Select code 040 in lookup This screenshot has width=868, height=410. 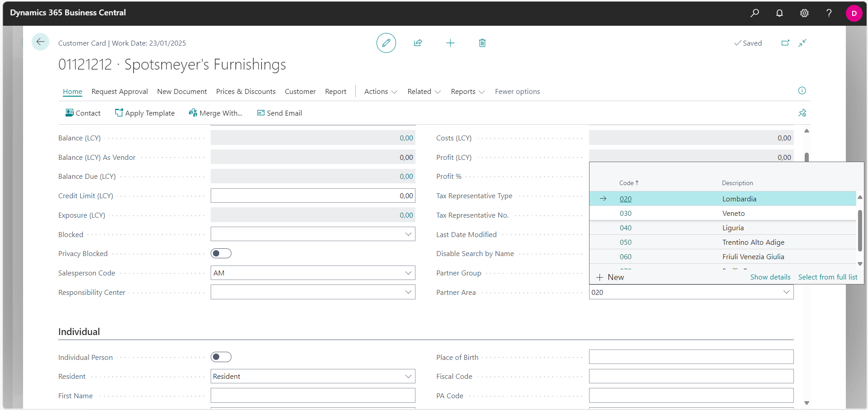(626, 228)
